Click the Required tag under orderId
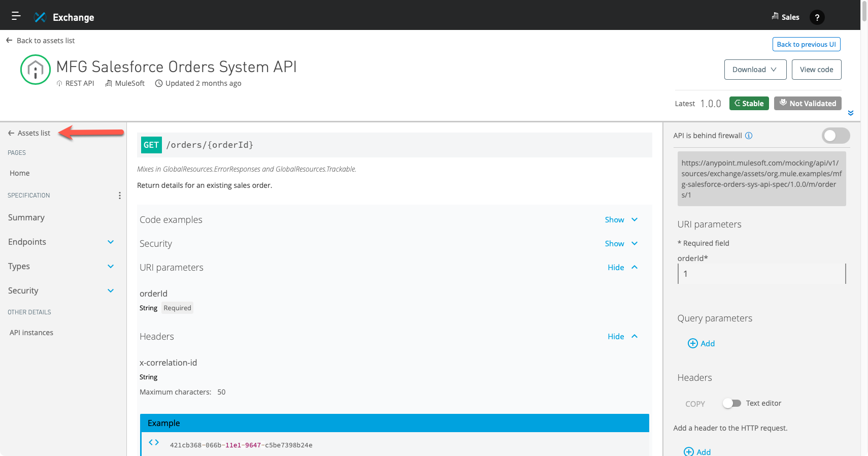 [177, 308]
